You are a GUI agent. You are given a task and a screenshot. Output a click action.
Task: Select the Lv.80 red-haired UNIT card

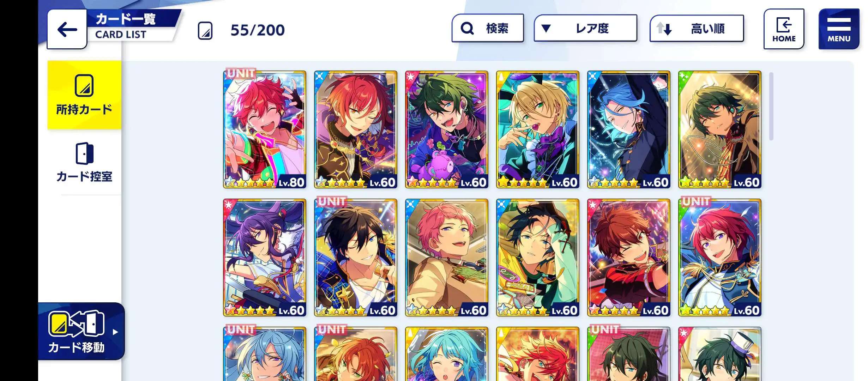point(265,129)
